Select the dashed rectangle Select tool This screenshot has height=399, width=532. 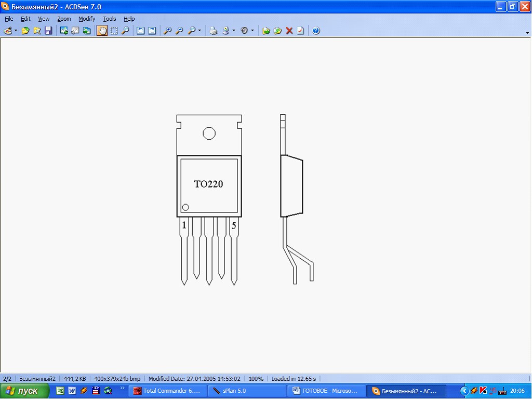click(114, 31)
